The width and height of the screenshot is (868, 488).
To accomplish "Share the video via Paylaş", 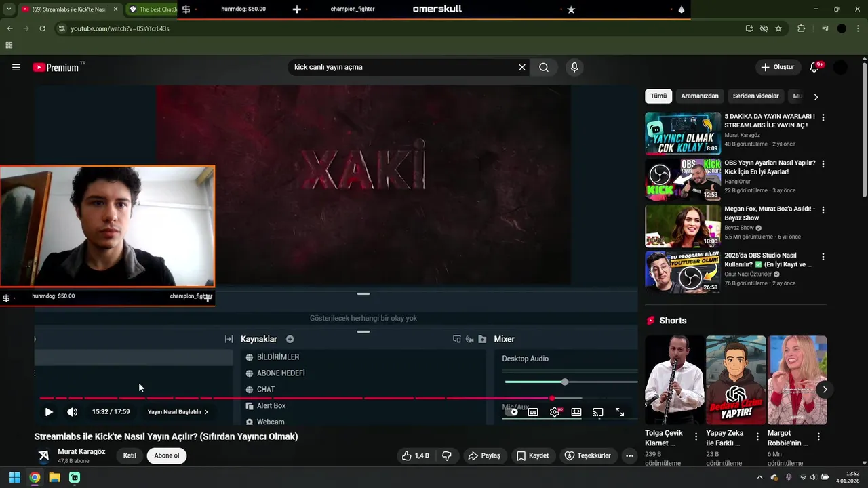I will [x=484, y=455].
